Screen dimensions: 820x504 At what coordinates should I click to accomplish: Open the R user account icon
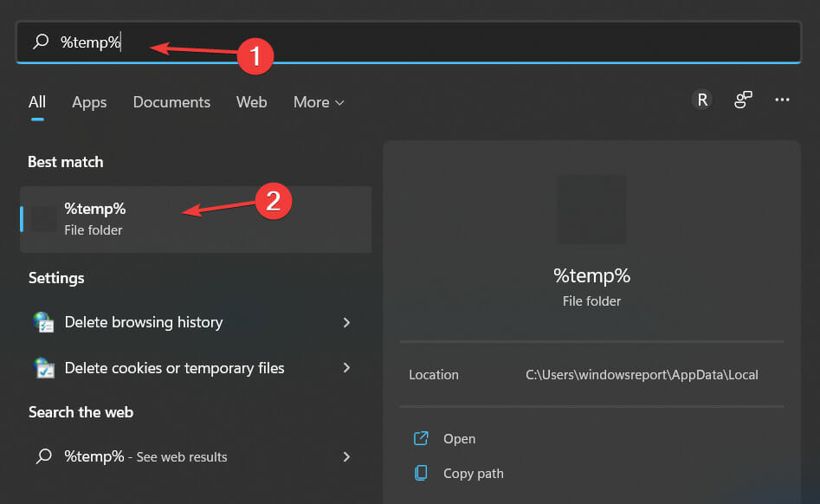701,100
